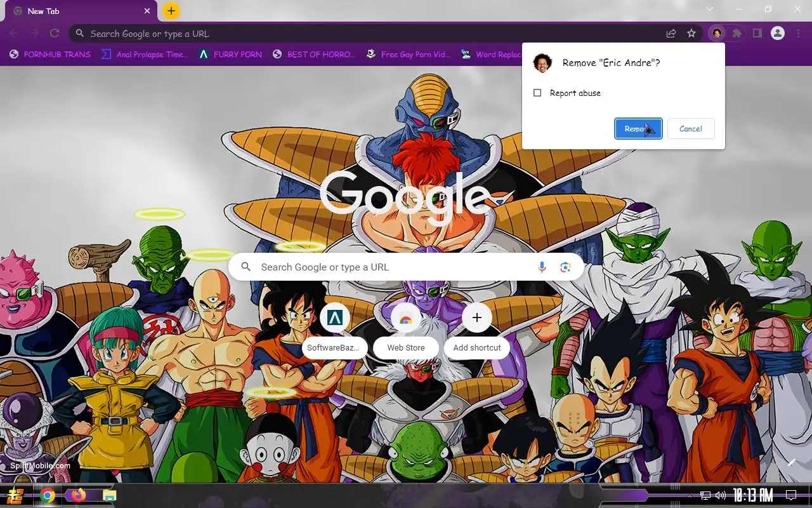Confirm removal with the Remove button

[x=638, y=129]
